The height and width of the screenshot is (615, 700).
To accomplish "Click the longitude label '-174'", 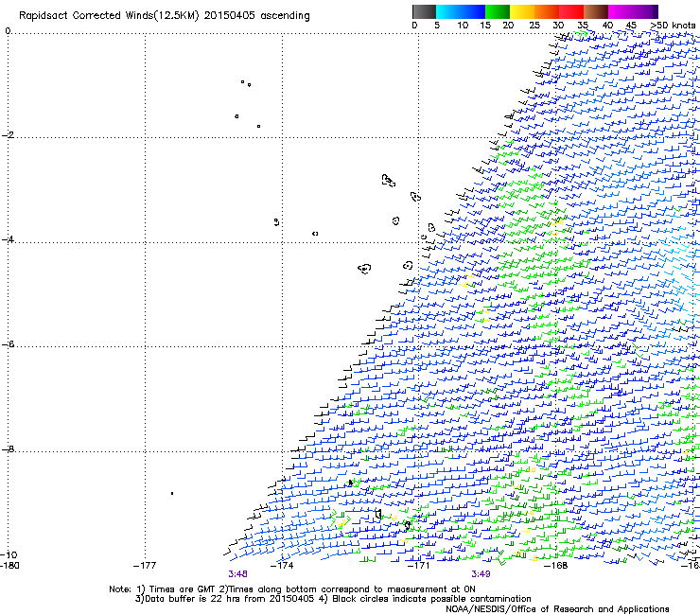I will (282, 566).
